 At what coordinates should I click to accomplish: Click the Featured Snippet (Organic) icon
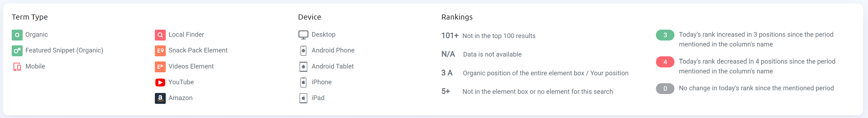click(17, 51)
